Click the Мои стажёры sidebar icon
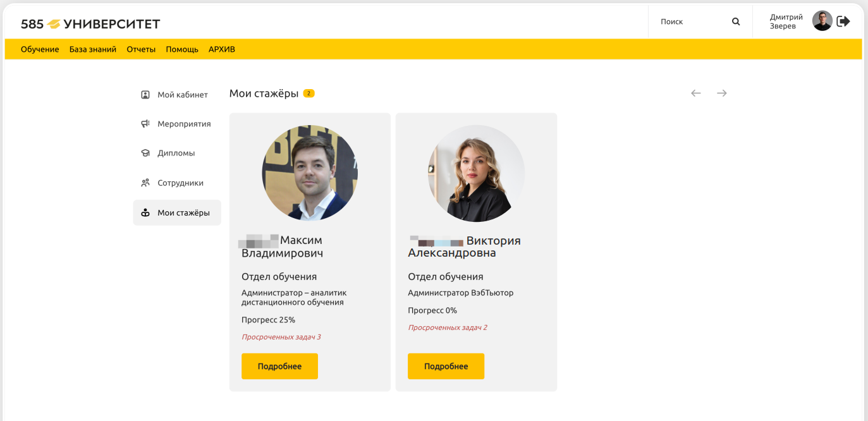 145,213
